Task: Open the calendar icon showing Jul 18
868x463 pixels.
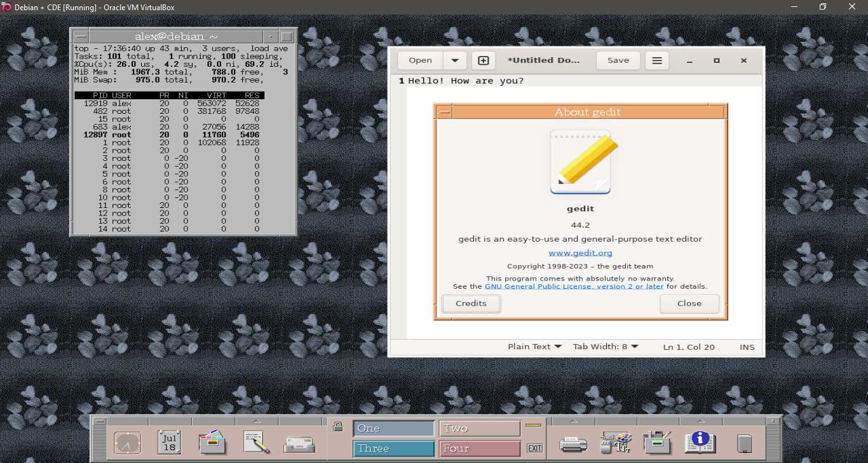Action: [x=169, y=443]
